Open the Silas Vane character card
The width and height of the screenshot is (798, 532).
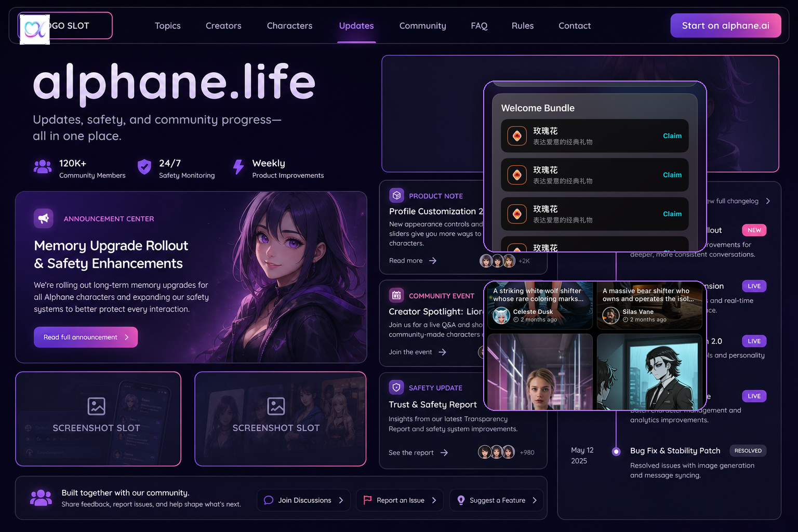click(649, 305)
